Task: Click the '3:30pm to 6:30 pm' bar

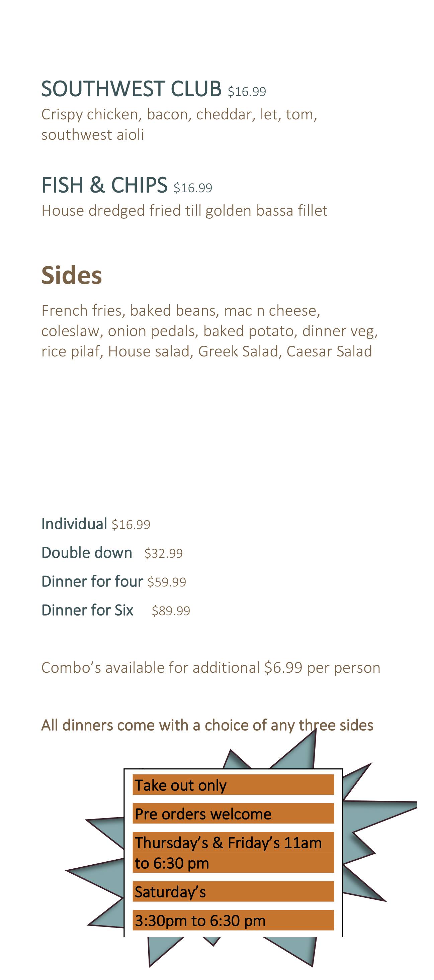Action: (x=233, y=921)
